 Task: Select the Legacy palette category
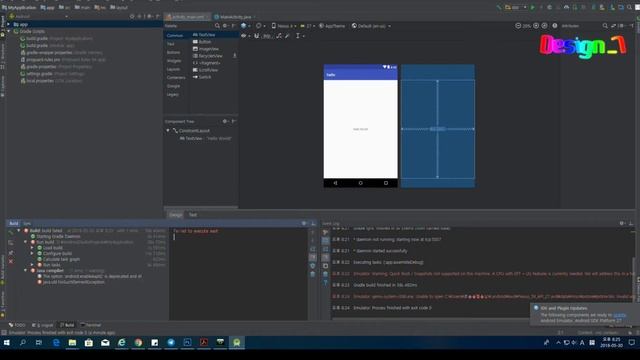pos(173,94)
